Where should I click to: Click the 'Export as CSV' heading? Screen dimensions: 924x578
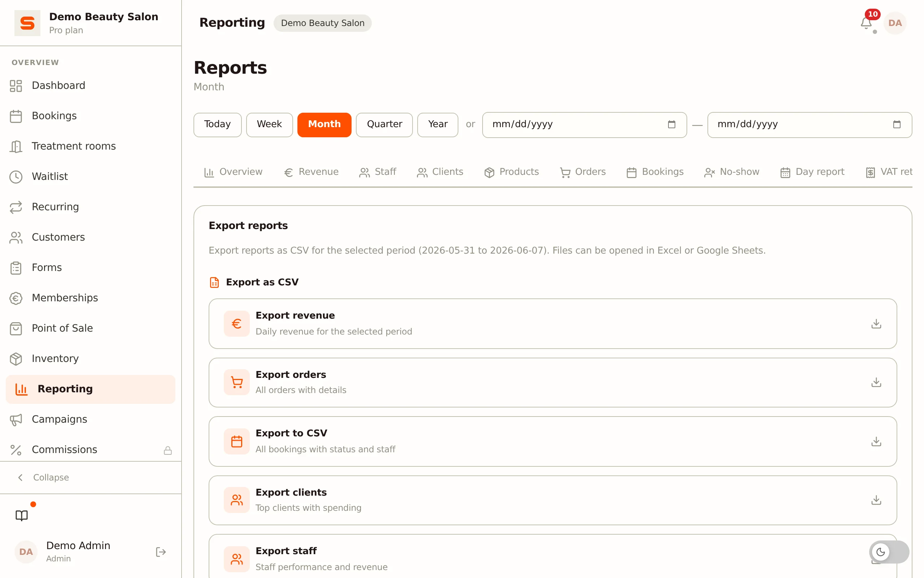click(262, 282)
